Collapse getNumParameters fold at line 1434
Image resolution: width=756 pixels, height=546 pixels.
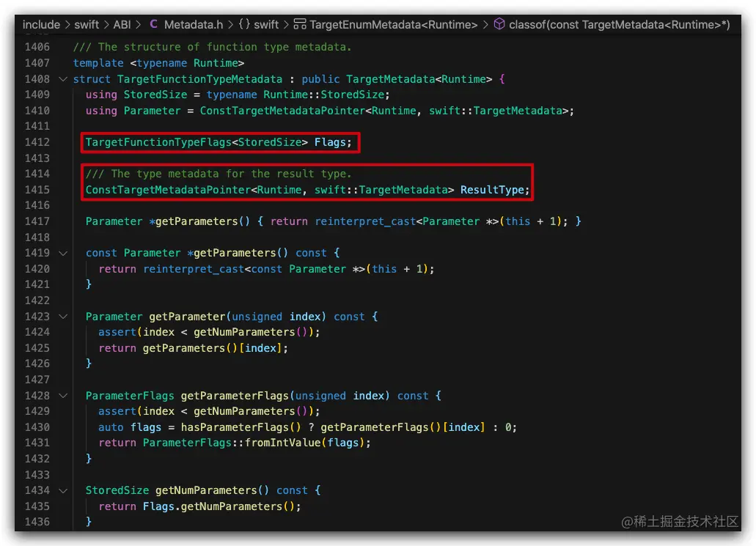(x=62, y=490)
